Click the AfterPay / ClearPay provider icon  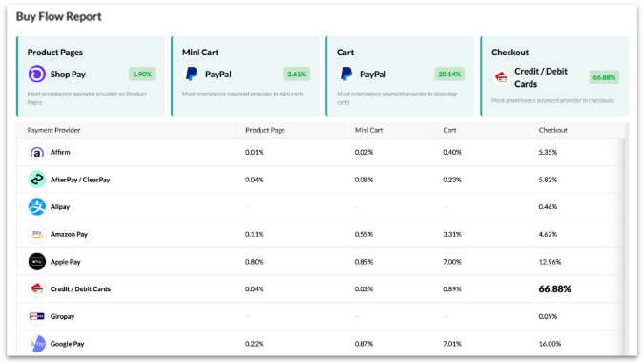pos(37,180)
